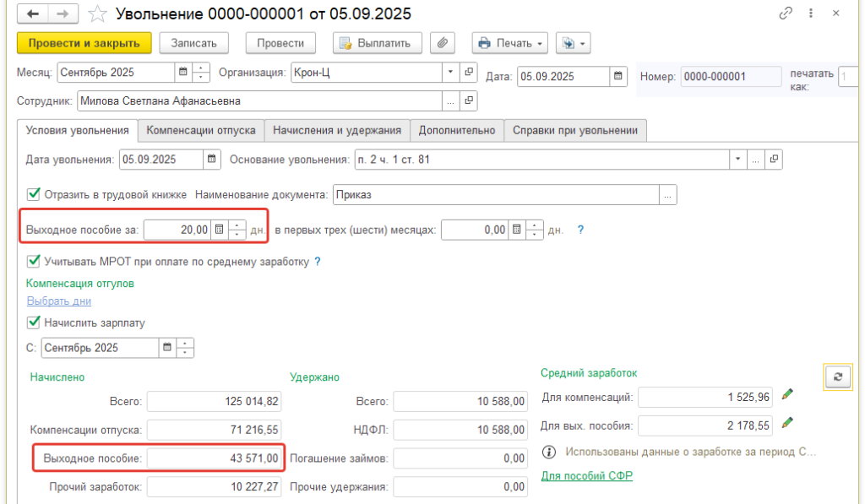Edit average earnings Для вых. пособия with the pencil
This screenshot has height=504, width=865.
click(788, 422)
